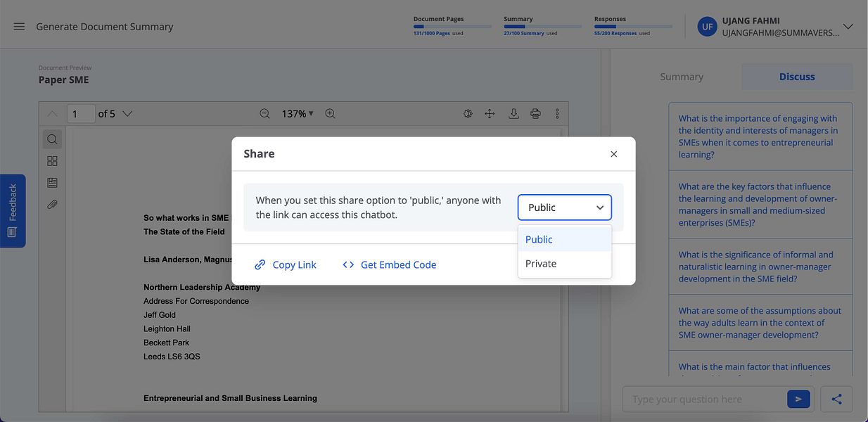Select question about assumptions on adult learning
The height and width of the screenshot is (422, 868).
760,323
